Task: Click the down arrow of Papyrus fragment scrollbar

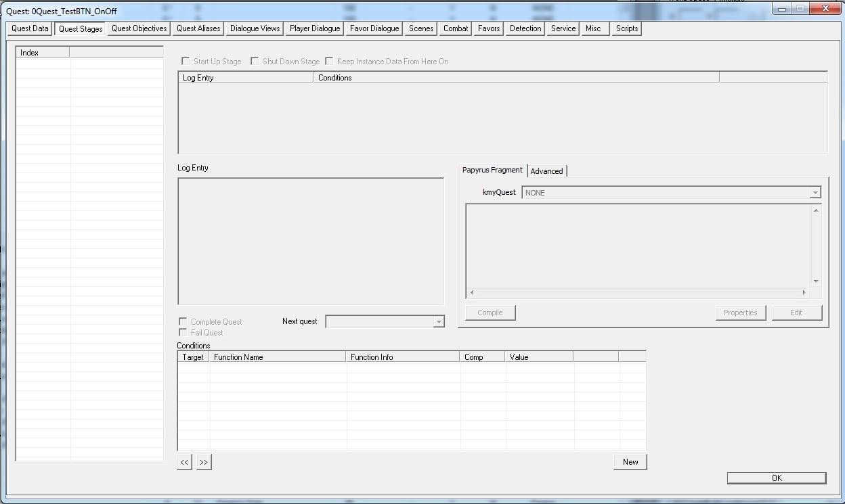Action: click(816, 281)
